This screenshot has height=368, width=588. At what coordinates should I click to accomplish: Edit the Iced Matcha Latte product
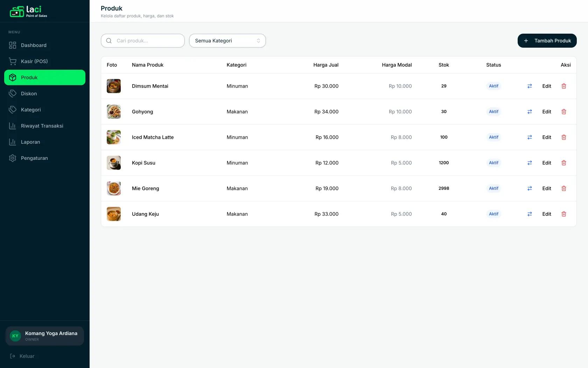[x=547, y=137]
